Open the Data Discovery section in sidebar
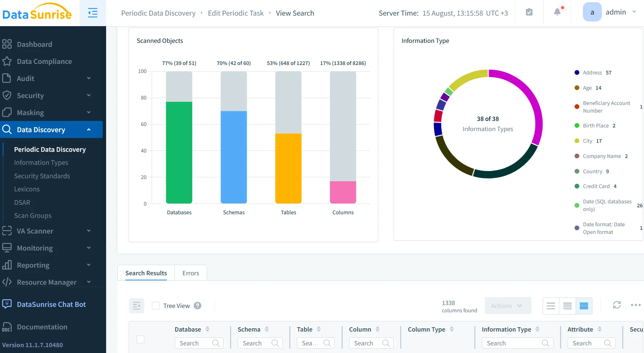This screenshot has width=644, height=353. coord(41,129)
